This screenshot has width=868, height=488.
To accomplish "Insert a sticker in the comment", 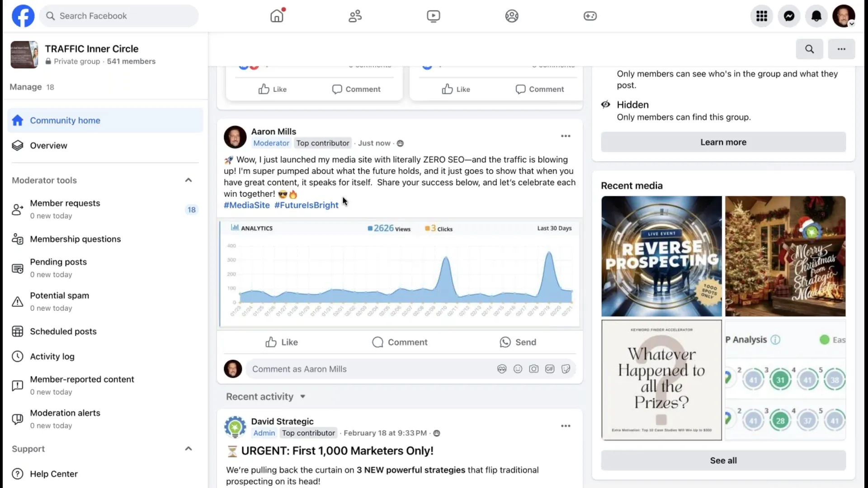I will pos(566,369).
